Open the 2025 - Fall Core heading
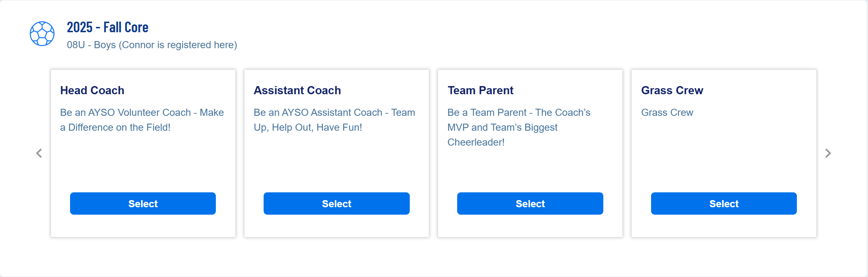Viewport: 868px width, 277px height. click(108, 27)
